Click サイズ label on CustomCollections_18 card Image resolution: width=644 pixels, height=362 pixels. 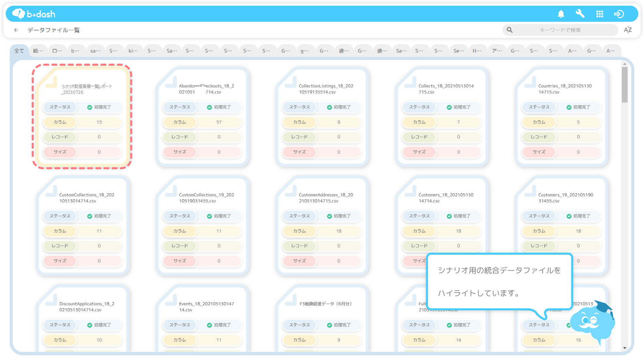(60, 261)
